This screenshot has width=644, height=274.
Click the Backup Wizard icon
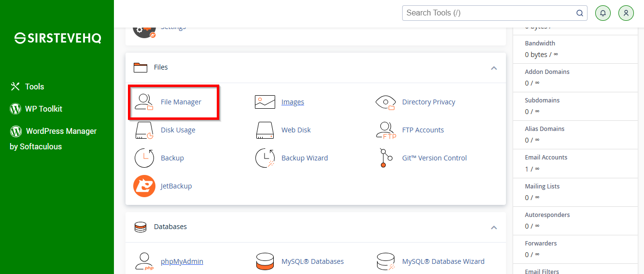pos(265,158)
